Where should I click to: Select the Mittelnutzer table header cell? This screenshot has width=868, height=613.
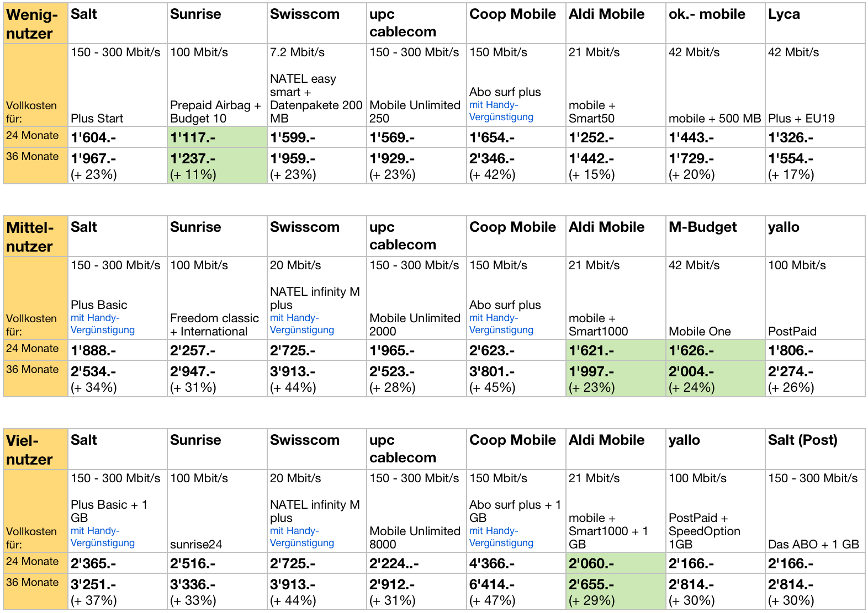pos(35,237)
